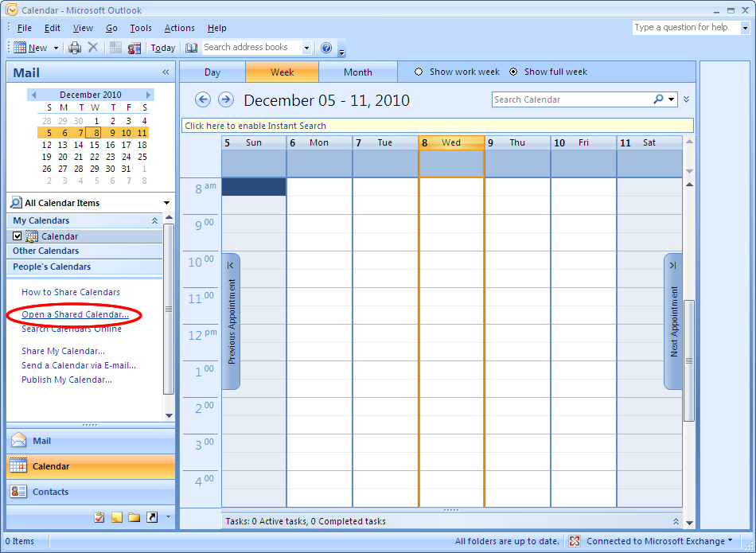Click the Type a question for help box
756x553 pixels.
[x=686, y=28]
